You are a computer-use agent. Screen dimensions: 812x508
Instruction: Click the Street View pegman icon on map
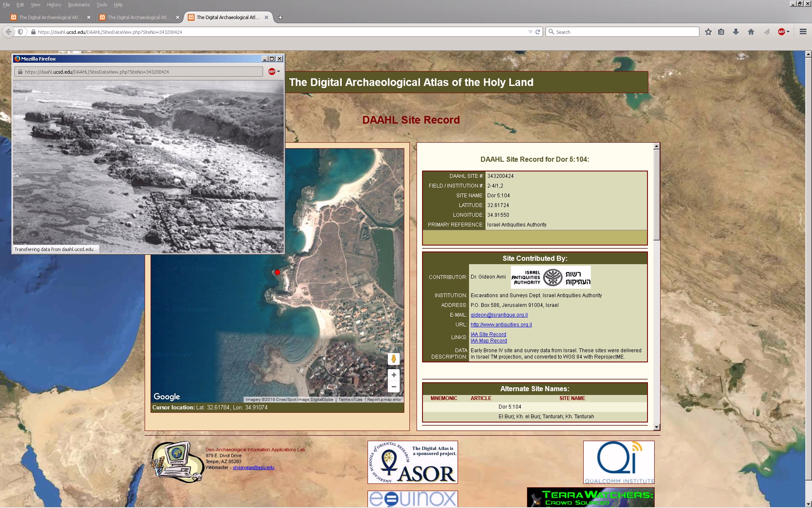(x=394, y=359)
